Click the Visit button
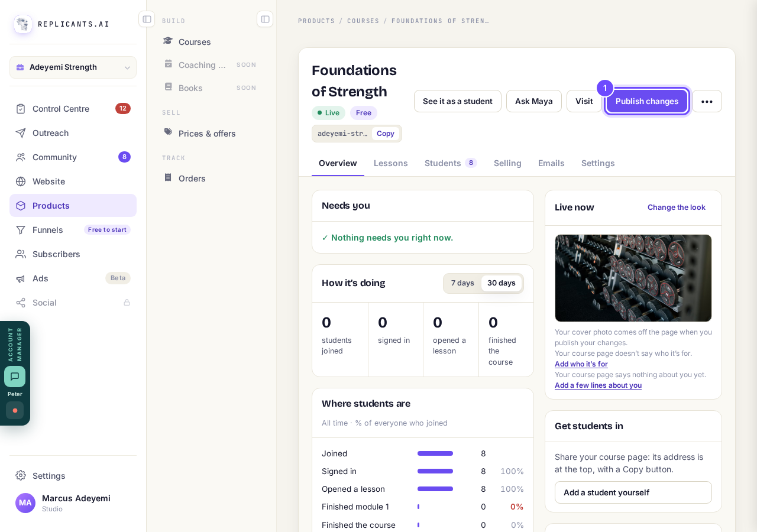Screen dimensions: 757x532 coord(584,101)
